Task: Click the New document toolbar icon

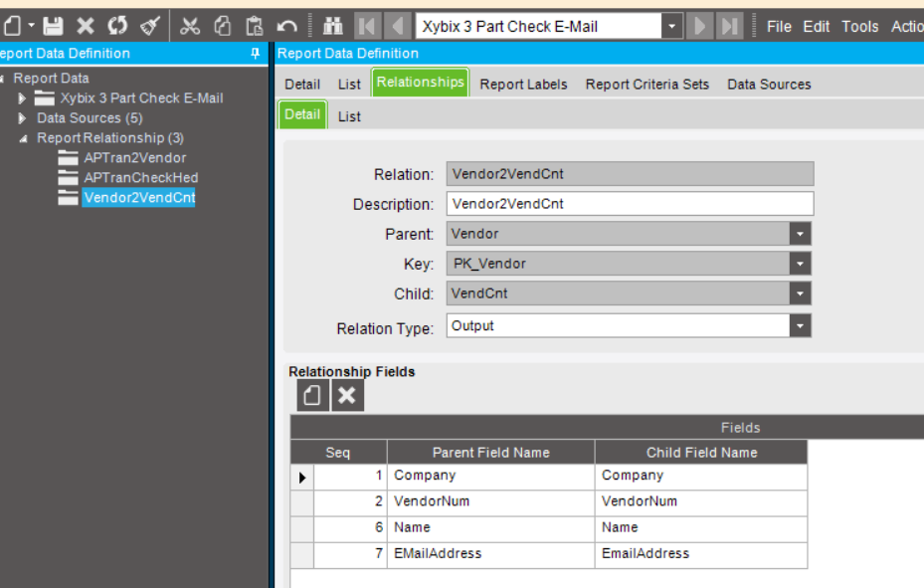Action: point(12,26)
